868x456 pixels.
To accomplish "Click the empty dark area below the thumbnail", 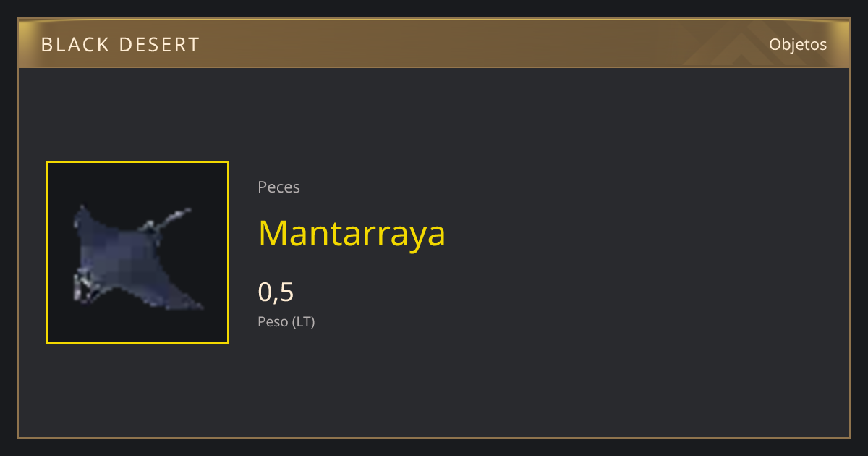I will click(137, 391).
